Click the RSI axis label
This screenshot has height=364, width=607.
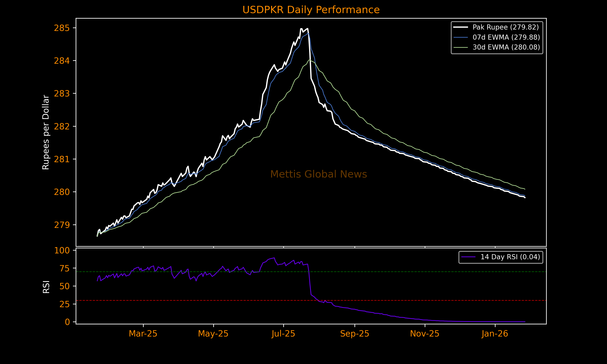pyautogui.click(x=46, y=287)
